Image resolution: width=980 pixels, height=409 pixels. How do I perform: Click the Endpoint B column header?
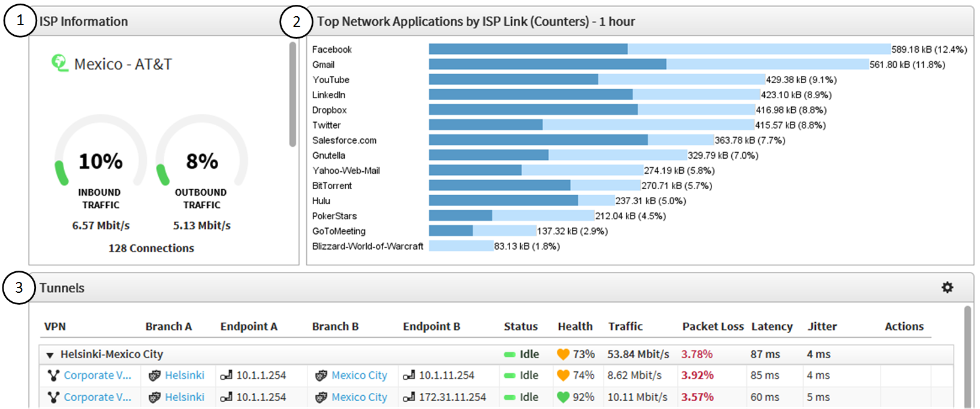432,326
